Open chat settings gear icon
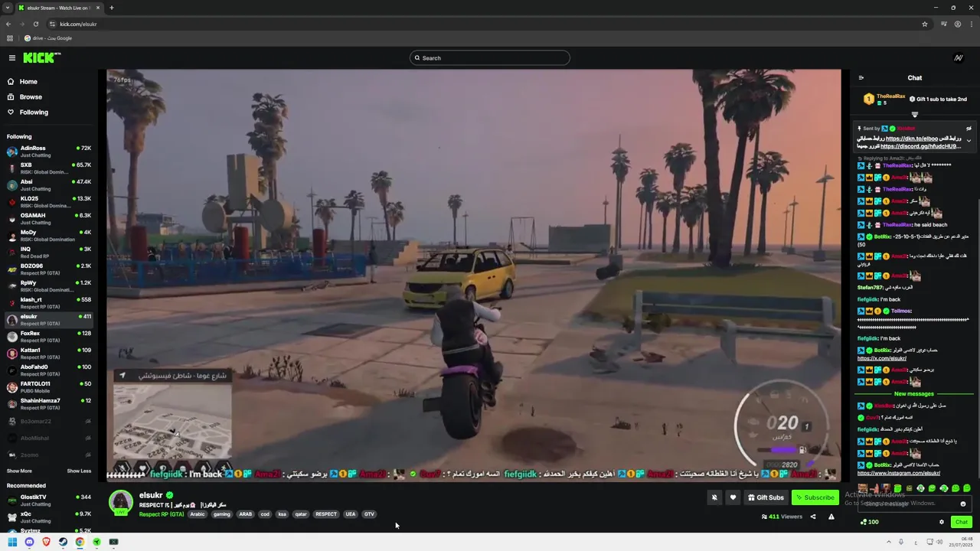Image resolution: width=980 pixels, height=551 pixels. pyautogui.click(x=942, y=522)
